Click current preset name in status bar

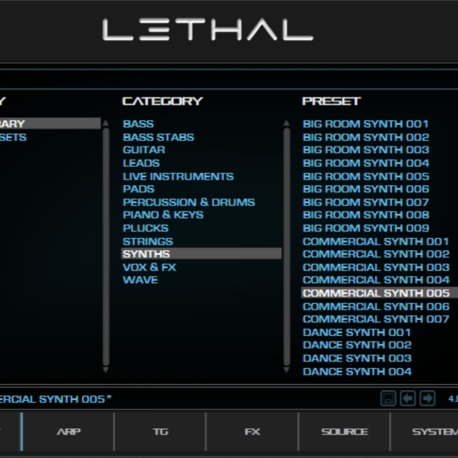pos(55,399)
